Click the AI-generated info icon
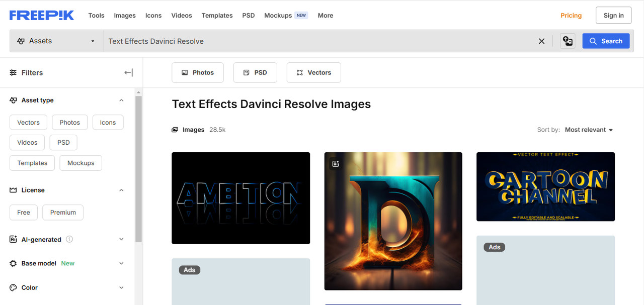Screen dimensions: 644x305 point(69,239)
